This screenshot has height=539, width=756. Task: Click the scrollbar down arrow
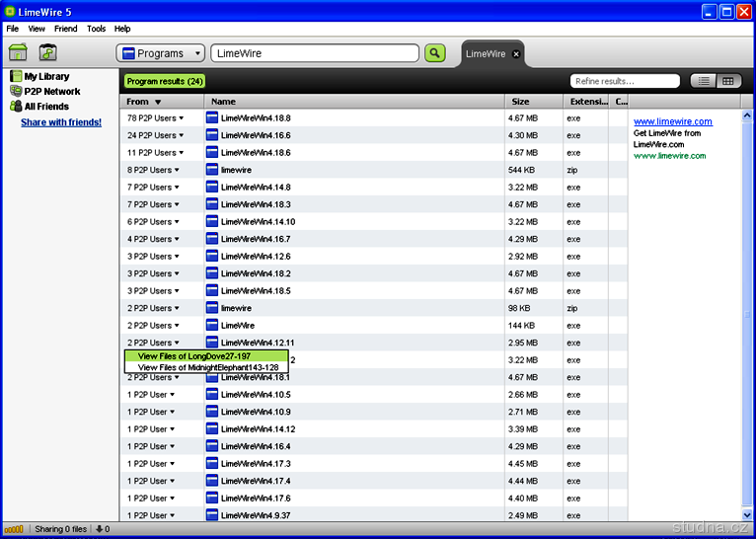(x=747, y=515)
